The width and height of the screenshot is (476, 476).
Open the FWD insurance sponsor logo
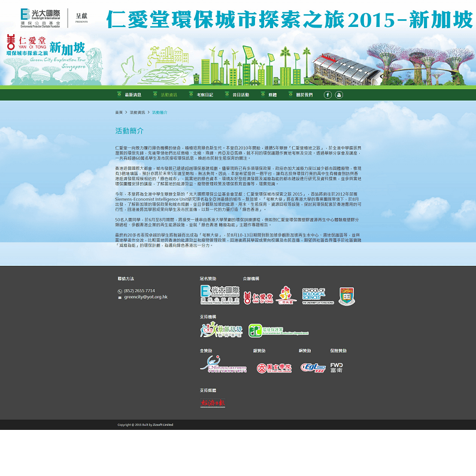(336, 368)
